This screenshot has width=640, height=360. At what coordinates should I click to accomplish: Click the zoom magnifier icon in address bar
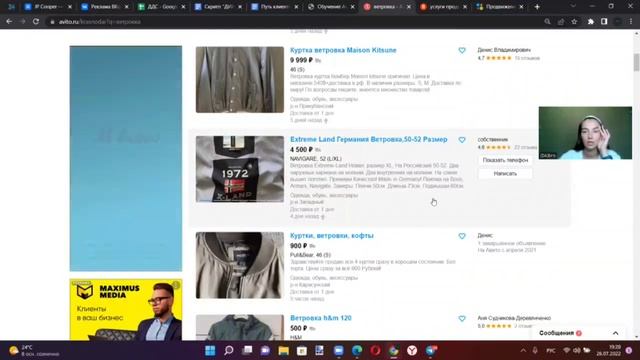(547, 22)
